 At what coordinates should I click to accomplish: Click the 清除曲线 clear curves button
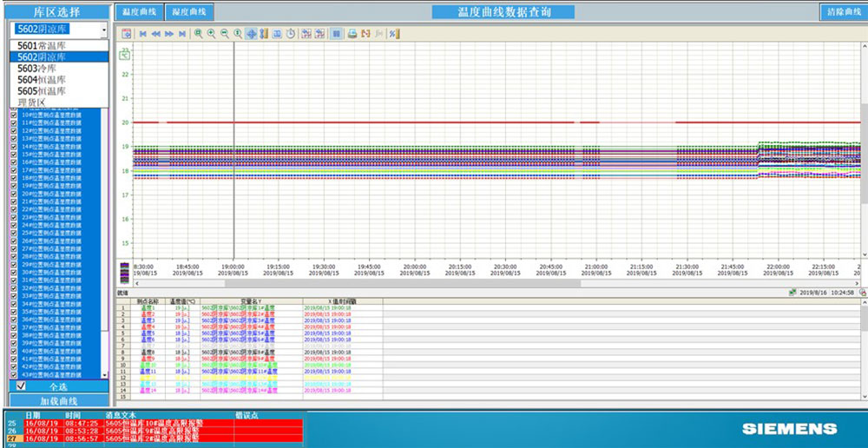point(844,11)
